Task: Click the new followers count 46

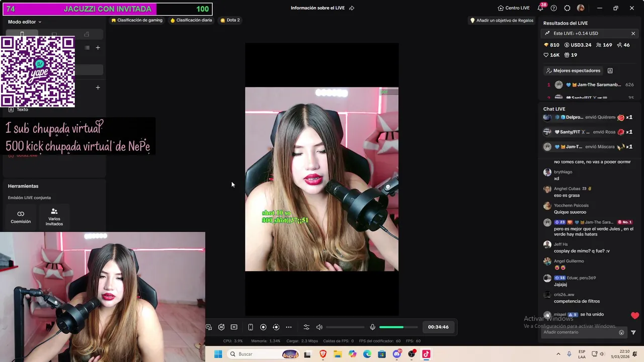Action: tap(623, 45)
